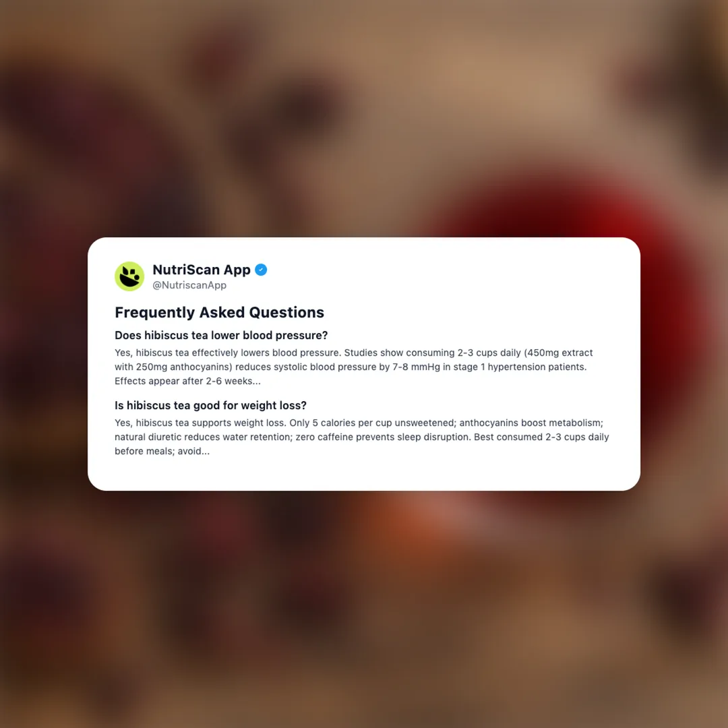
Task: Expand the hibiscus weight loss question
Action: point(210,405)
